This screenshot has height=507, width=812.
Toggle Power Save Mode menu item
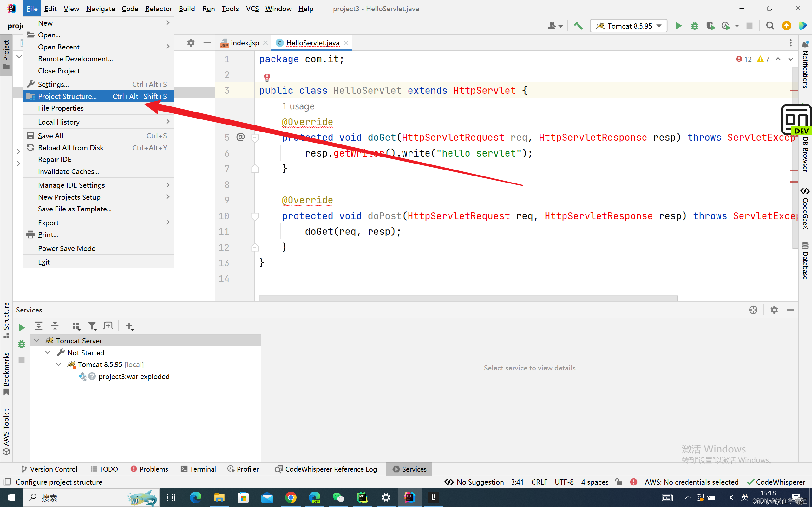click(66, 248)
